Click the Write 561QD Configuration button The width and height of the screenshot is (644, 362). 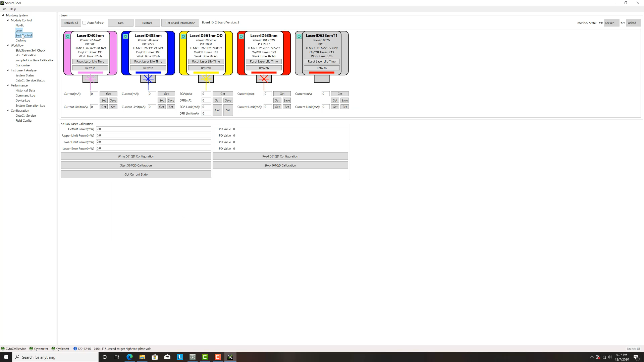[136, 156]
